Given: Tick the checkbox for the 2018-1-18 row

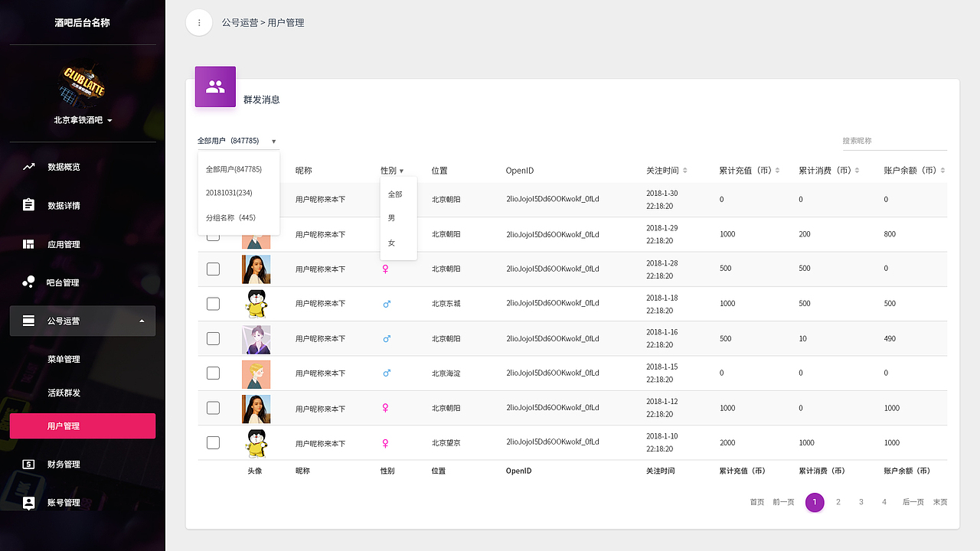Looking at the screenshot, I should (x=213, y=303).
